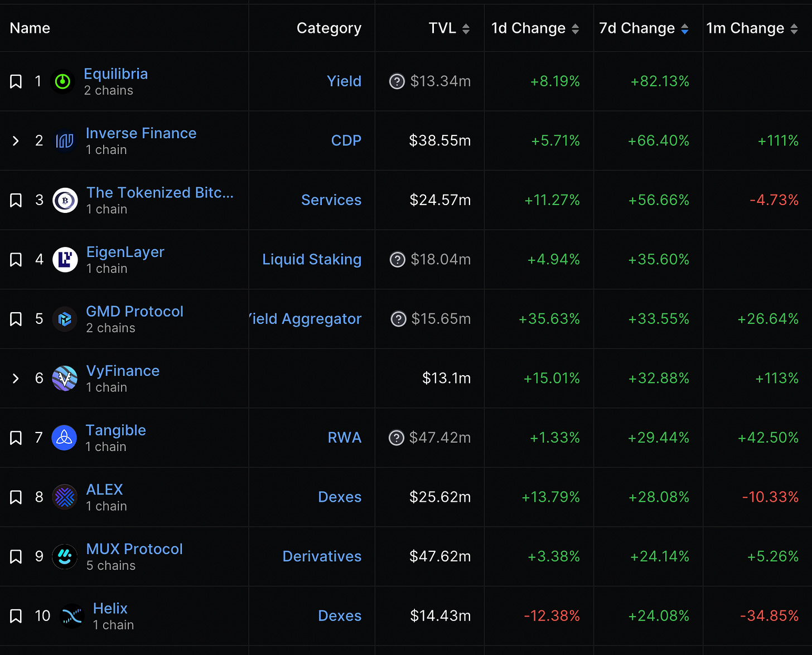Select the -10.33% 1m change value
812x655 pixels.
click(771, 497)
